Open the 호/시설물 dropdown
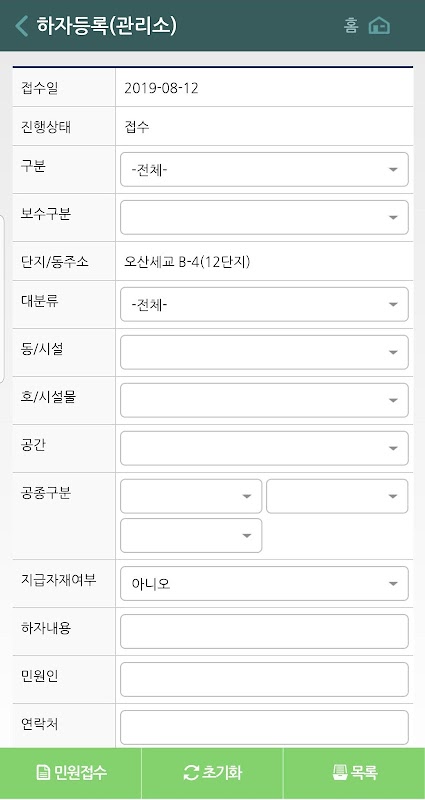Image resolution: width=425 pixels, height=800 pixels. tap(264, 400)
